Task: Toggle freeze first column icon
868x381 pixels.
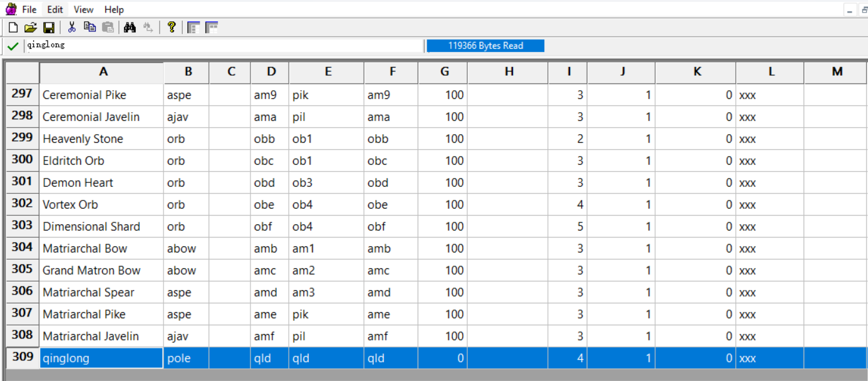Action: pos(194,28)
